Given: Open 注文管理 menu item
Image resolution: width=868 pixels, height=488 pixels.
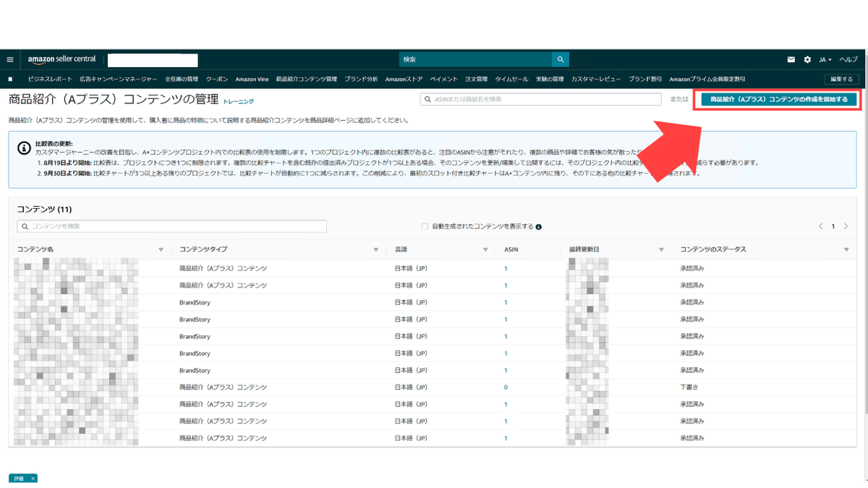Looking at the screenshot, I should click(x=476, y=79).
